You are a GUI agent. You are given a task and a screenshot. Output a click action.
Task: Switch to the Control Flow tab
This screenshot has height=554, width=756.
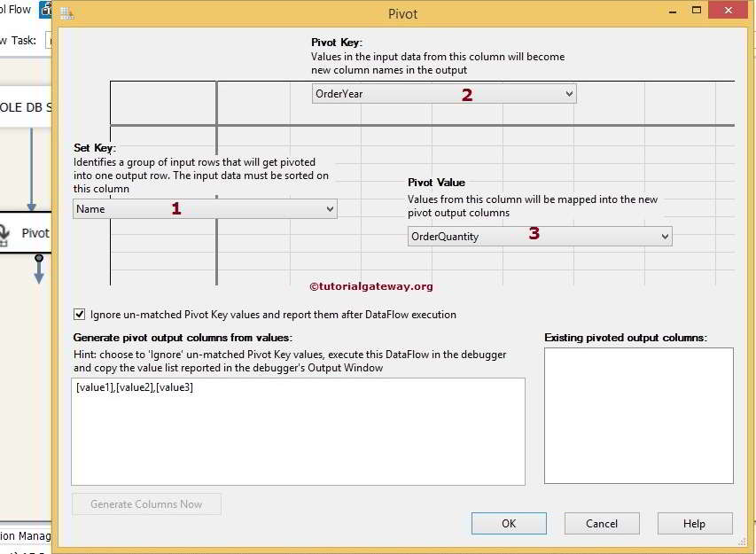(x=18, y=9)
